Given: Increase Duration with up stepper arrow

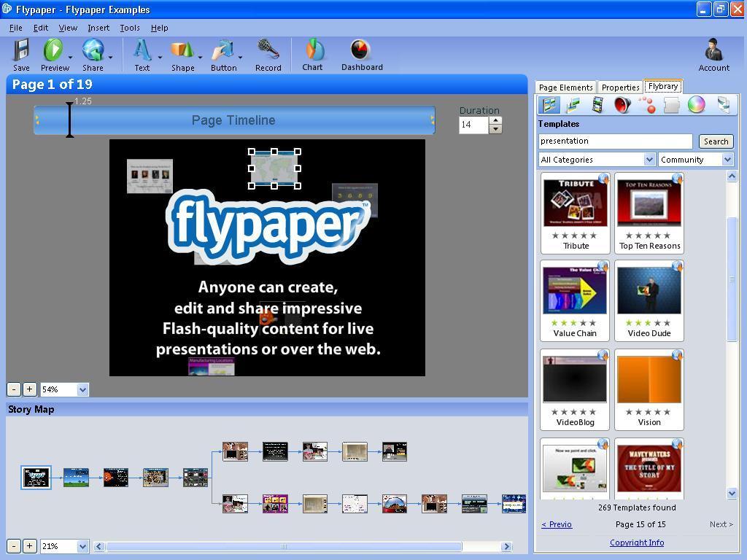Looking at the screenshot, I should coord(495,121).
